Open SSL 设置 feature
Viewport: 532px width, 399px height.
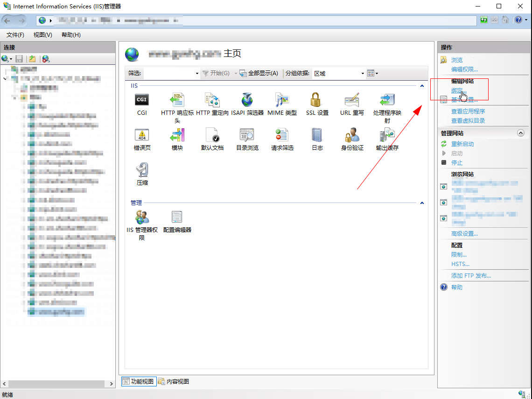317,104
